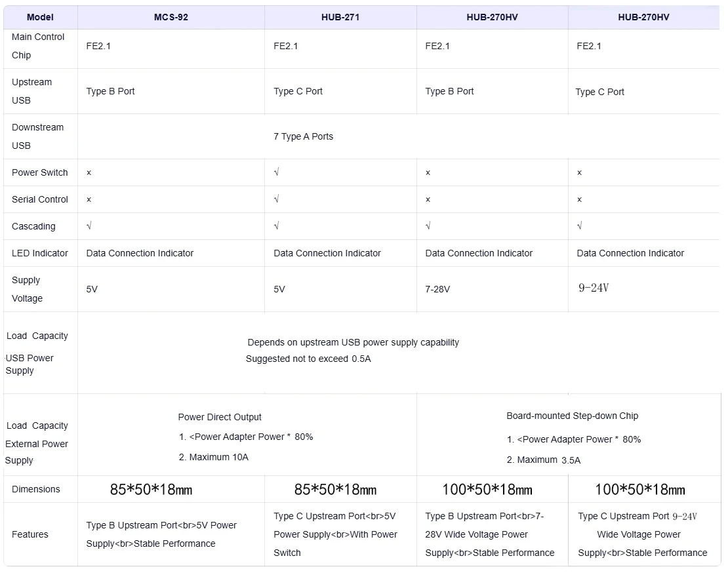Click the MCS-92 column header
The image size is (728, 573).
[x=171, y=17]
